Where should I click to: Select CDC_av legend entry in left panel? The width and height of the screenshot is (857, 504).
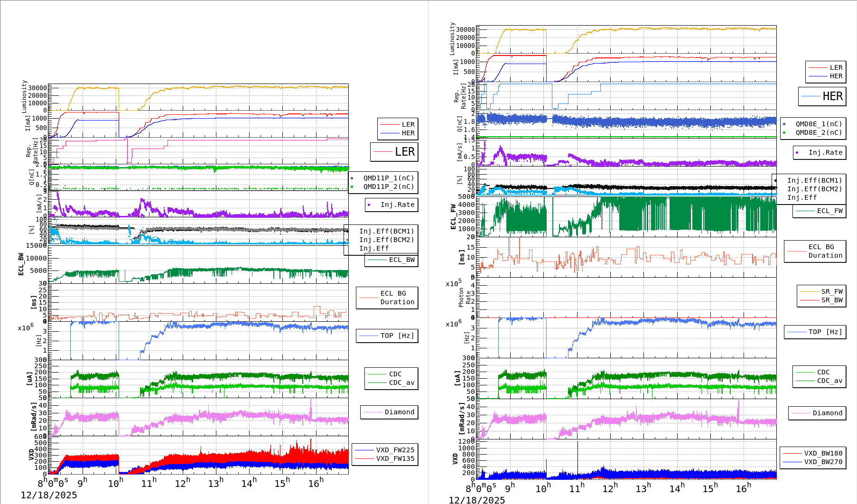[x=401, y=383]
